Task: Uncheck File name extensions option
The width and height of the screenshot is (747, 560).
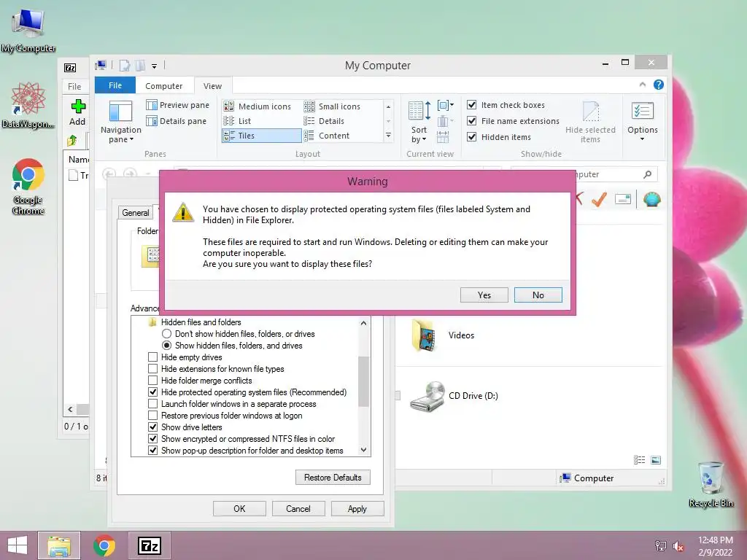Action: point(472,121)
